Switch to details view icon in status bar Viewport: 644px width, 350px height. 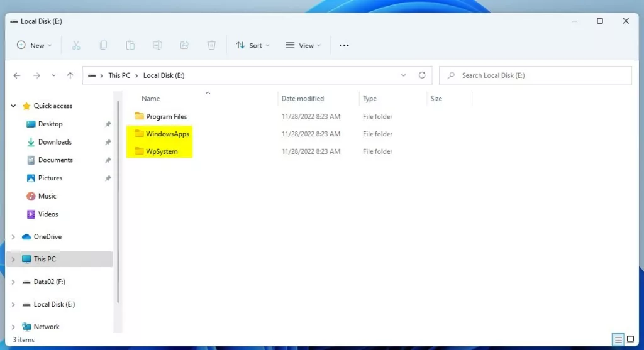pos(618,339)
